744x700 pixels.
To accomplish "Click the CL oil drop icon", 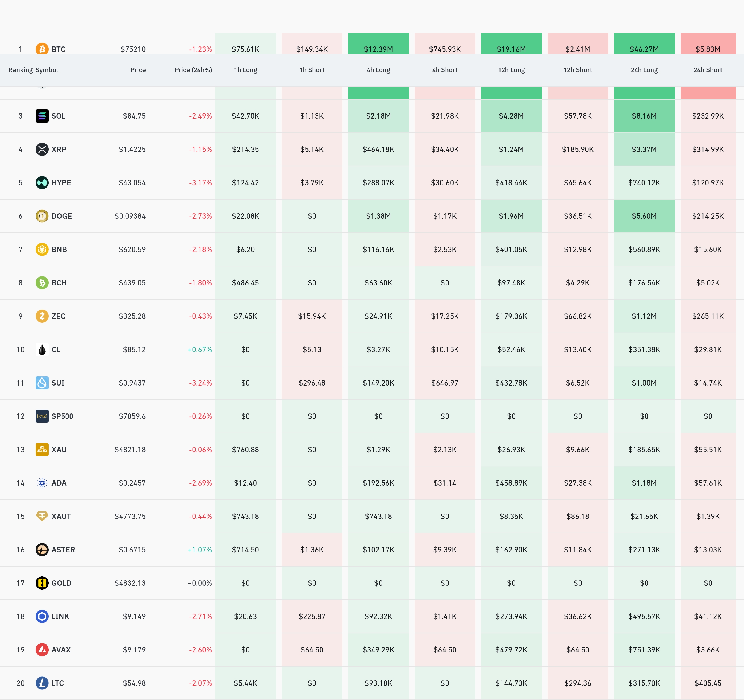I will [42, 349].
